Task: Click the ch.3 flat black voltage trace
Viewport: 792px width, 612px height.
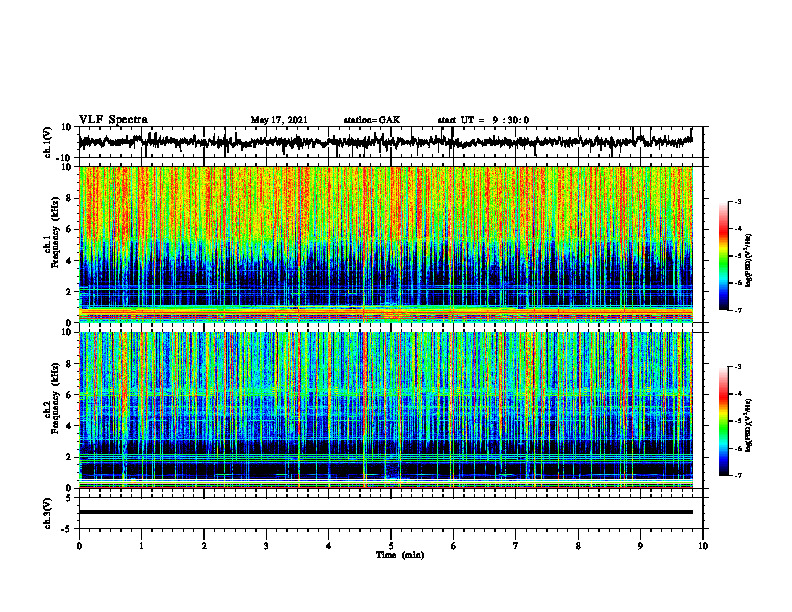Action: 385,512
